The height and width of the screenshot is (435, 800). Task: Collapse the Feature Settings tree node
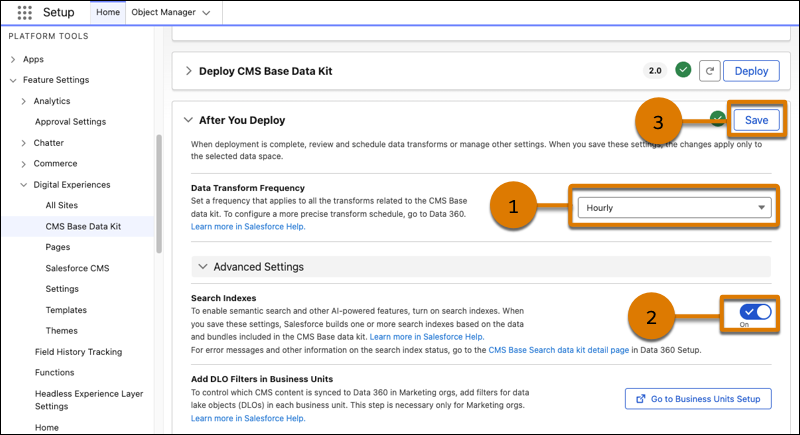coord(13,80)
